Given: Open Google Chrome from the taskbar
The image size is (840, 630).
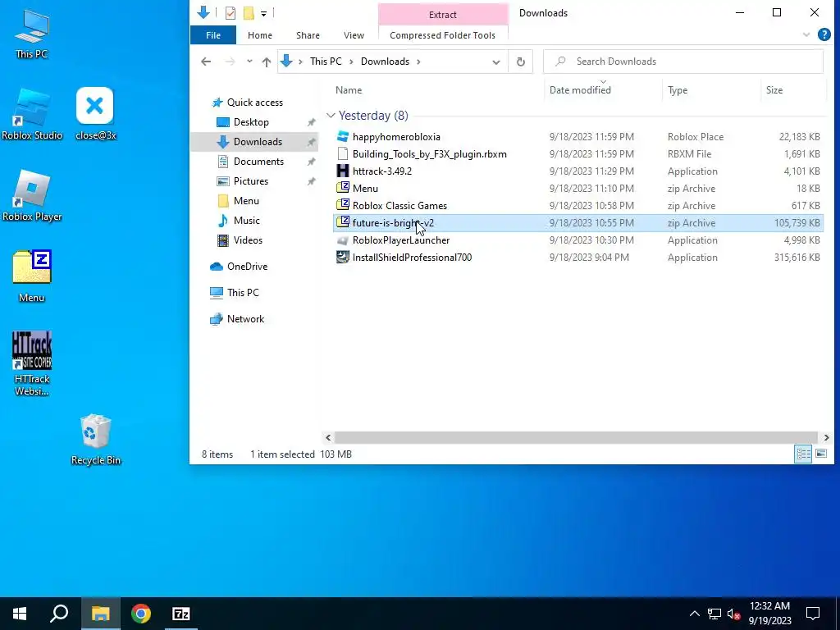Looking at the screenshot, I should click(x=141, y=614).
